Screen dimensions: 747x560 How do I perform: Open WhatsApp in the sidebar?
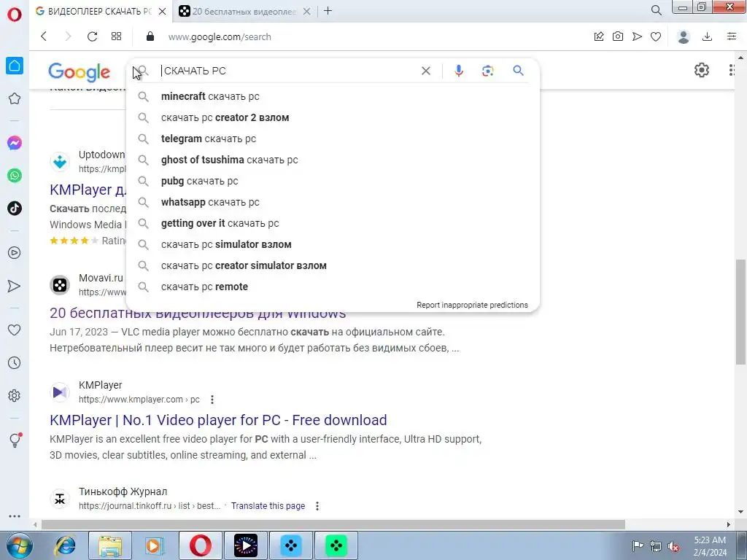coord(15,176)
